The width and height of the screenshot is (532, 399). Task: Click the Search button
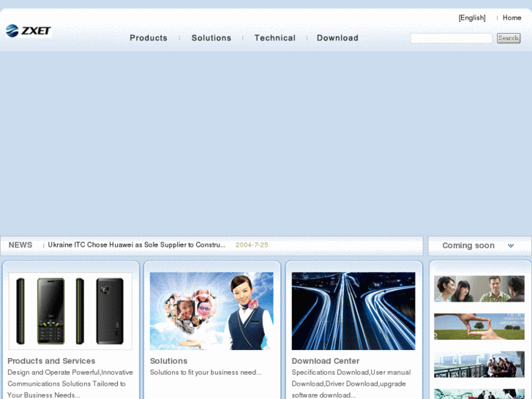(509, 38)
